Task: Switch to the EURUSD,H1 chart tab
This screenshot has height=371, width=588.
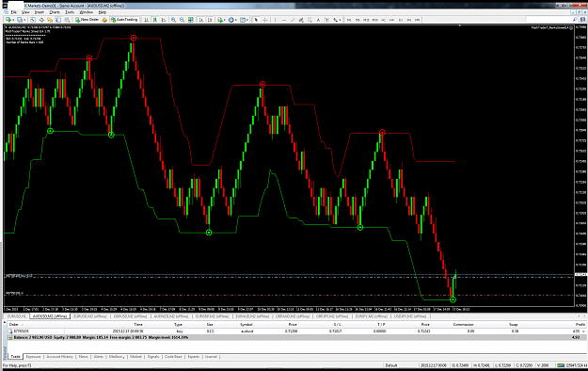Action: 17,316
